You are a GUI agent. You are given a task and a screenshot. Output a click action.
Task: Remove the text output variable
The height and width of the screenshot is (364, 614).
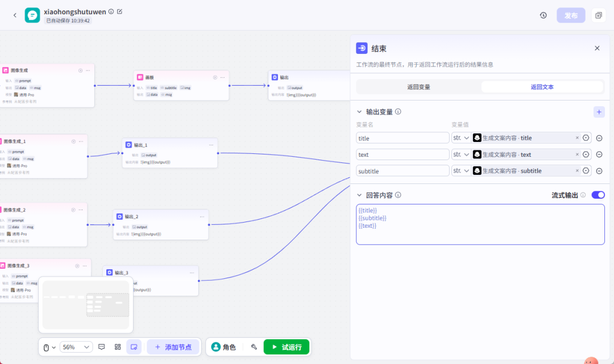click(599, 154)
